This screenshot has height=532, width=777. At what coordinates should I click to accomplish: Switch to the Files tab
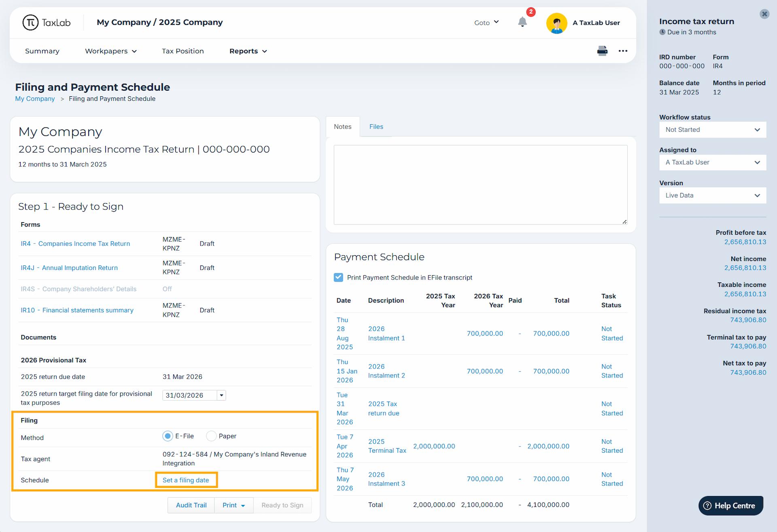pos(376,127)
